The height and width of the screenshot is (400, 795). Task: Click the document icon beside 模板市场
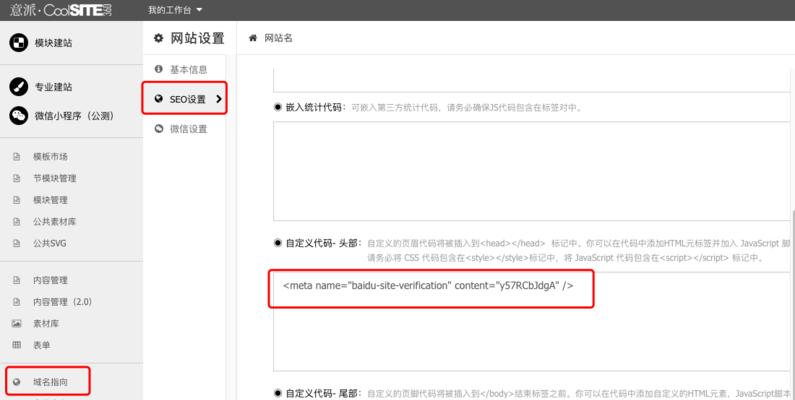pyautogui.click(x=16, y=157)
